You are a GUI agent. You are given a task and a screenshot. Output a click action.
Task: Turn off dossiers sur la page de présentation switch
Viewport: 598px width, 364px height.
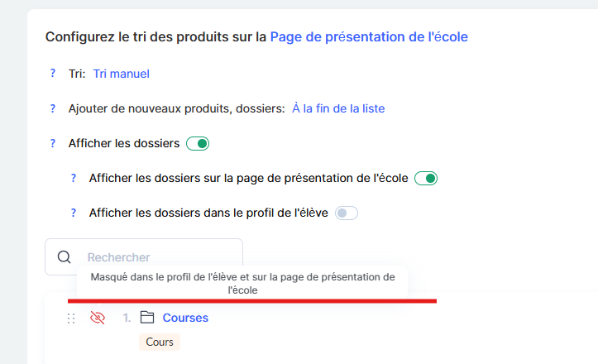tap(425, 179)
